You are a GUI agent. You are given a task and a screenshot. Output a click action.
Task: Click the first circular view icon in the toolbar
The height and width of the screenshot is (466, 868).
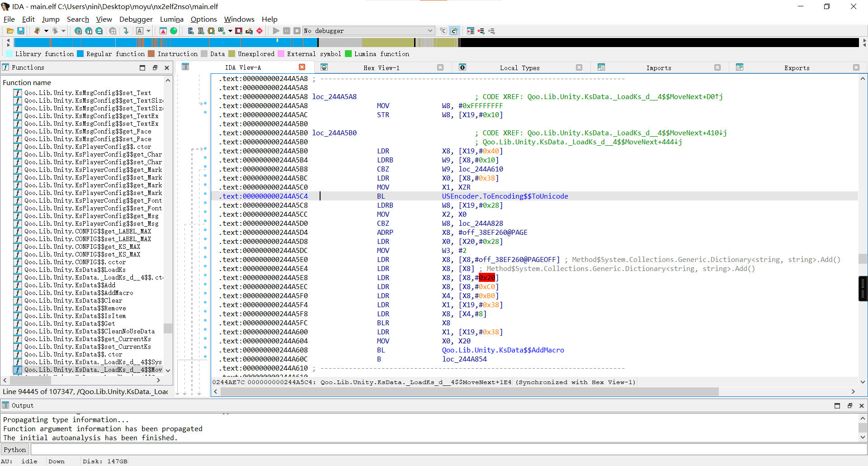(78, 31)
